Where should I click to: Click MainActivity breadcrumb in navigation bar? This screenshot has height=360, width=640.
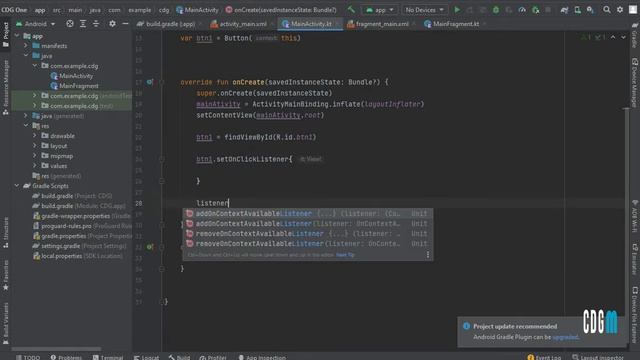197,10
